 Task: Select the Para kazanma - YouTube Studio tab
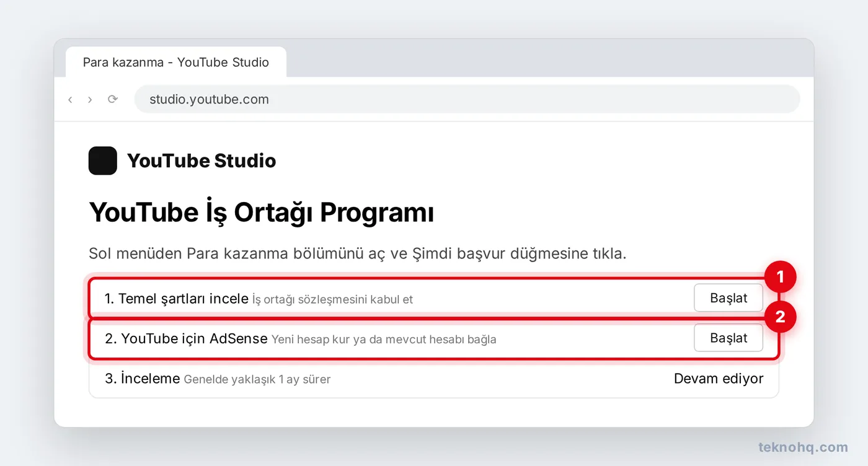[176, 62]
